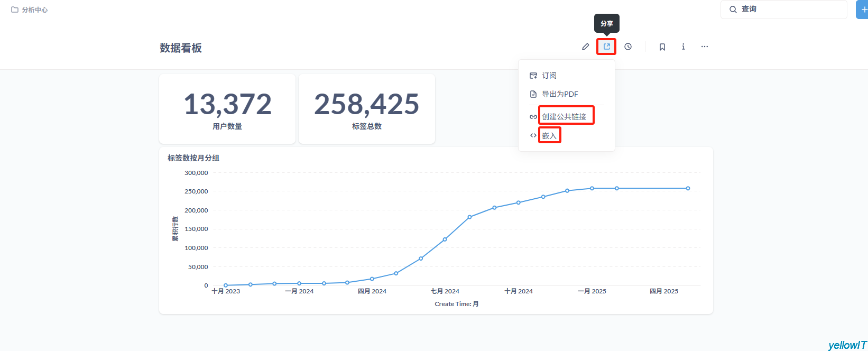Choose 导出为PDF menu option
This screenshot has width=868, height=351.
point(559,94)
